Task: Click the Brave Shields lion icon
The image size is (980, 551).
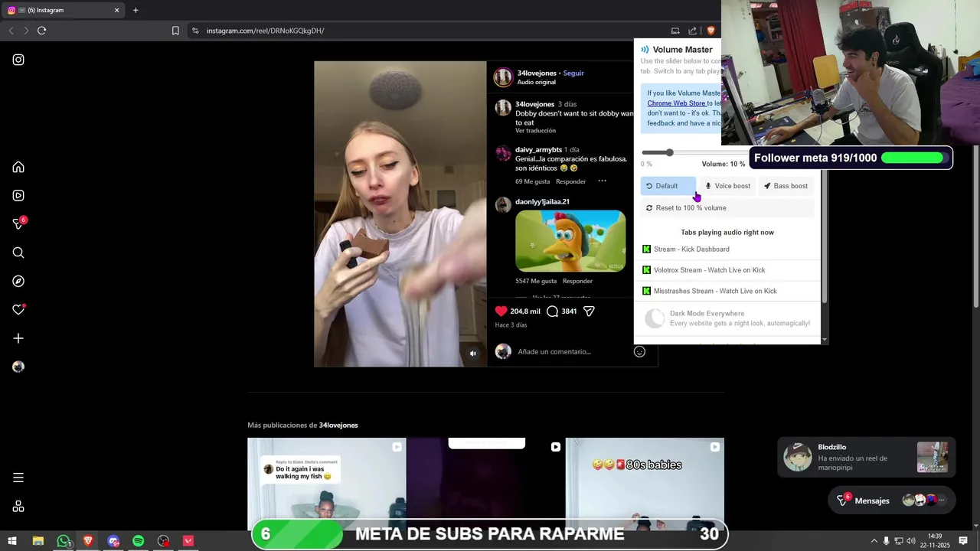Action: point(710,31)
